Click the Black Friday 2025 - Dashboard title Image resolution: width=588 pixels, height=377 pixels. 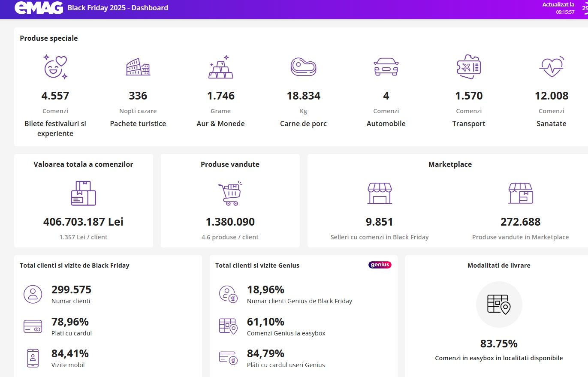118,8
